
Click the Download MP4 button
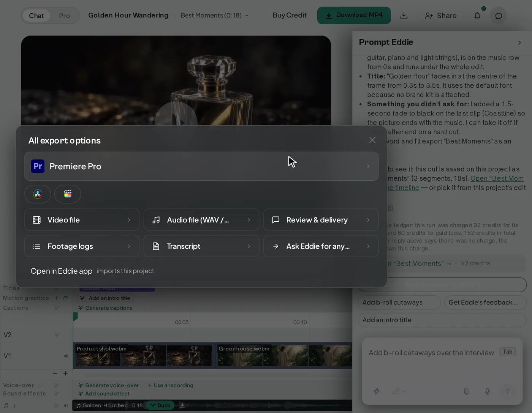pos(354,16)
